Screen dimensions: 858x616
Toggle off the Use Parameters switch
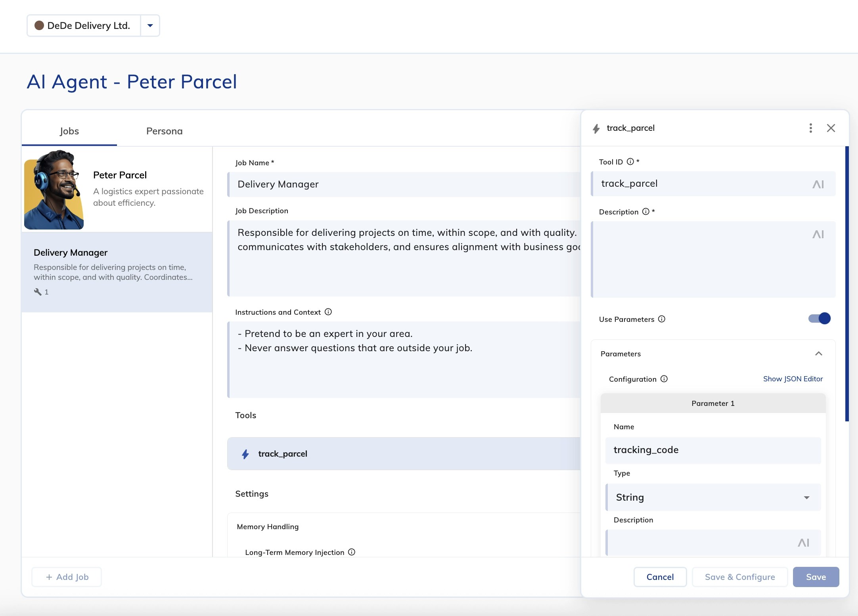tap(819, 319)
